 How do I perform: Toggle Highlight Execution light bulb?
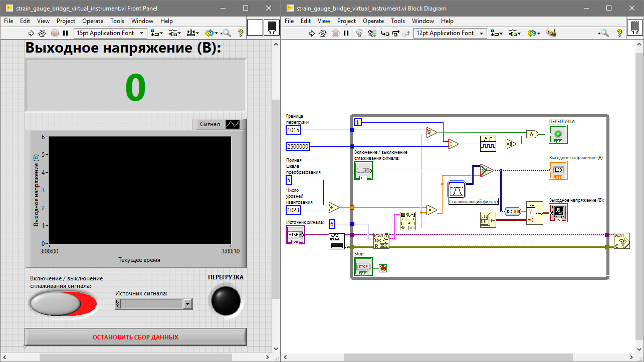(359, 33)
